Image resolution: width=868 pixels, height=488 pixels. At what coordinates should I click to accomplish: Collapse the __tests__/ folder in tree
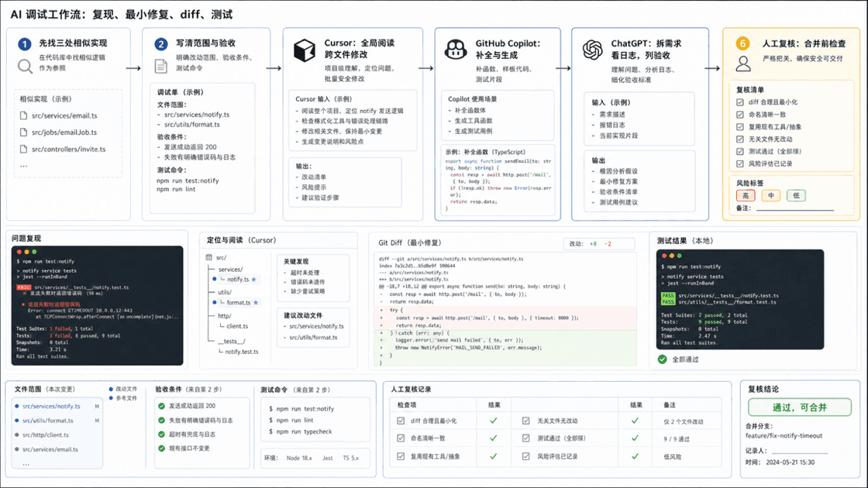232,342
